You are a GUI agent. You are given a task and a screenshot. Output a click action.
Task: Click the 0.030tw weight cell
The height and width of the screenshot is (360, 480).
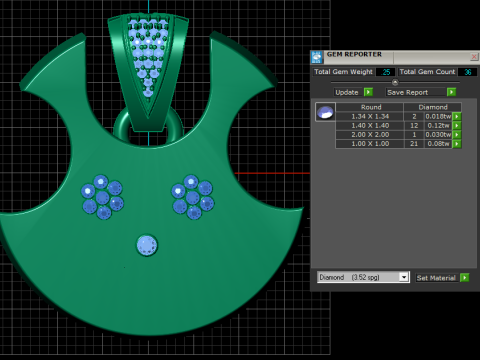(x=438, y=135)
